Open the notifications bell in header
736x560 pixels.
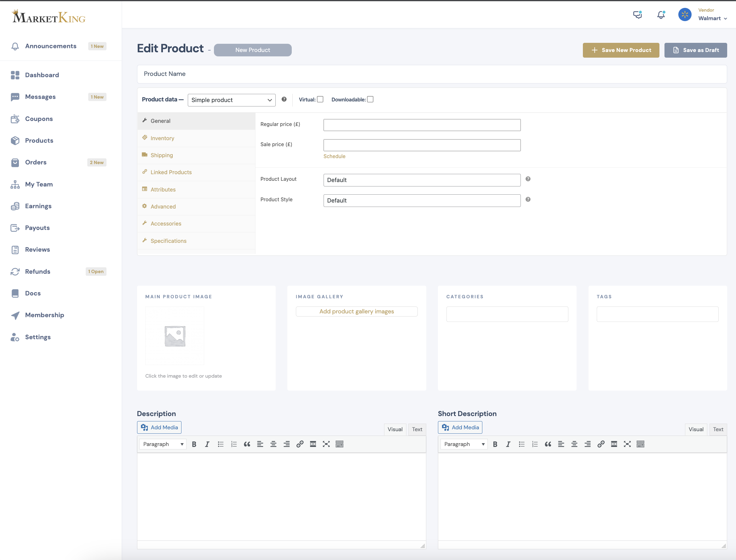coord(661,15)
